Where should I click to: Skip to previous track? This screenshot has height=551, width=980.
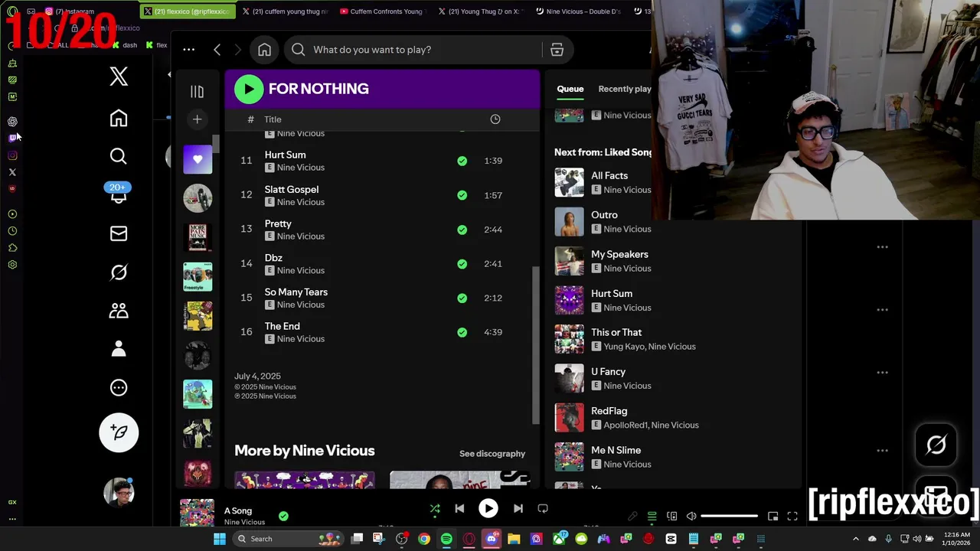[459, 508]
